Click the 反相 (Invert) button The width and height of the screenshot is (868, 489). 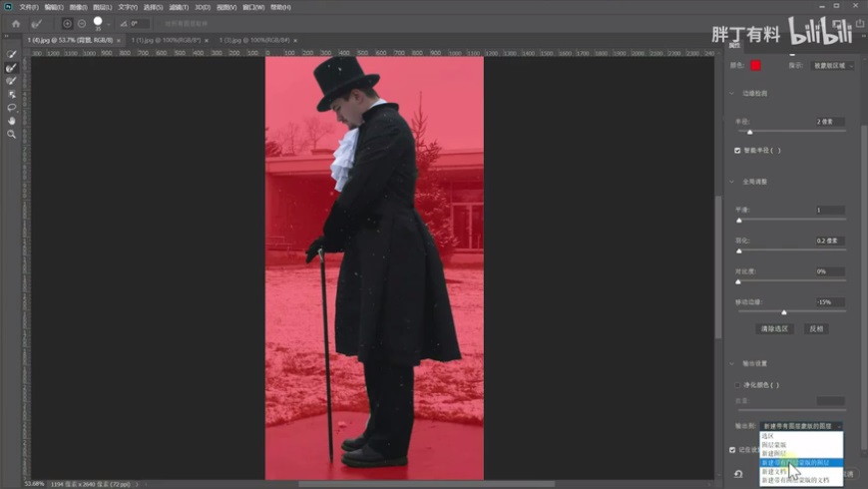point(816,328)
